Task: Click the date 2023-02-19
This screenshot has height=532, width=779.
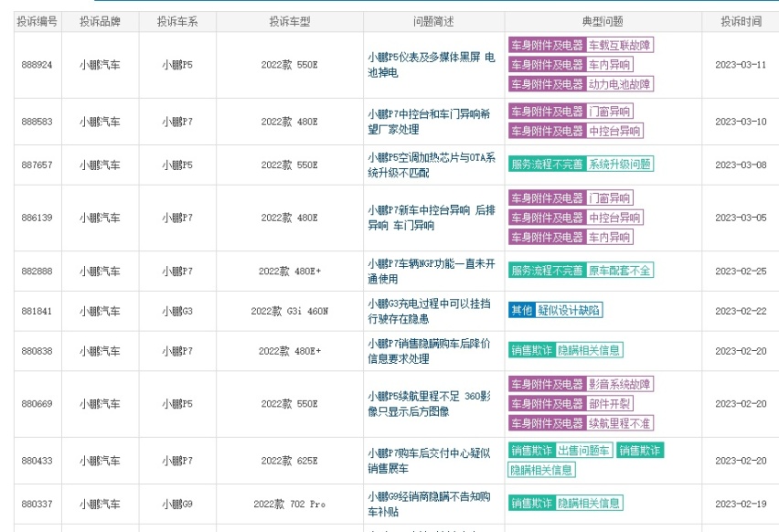Action: pyautogui.click(x=741, y=504)
